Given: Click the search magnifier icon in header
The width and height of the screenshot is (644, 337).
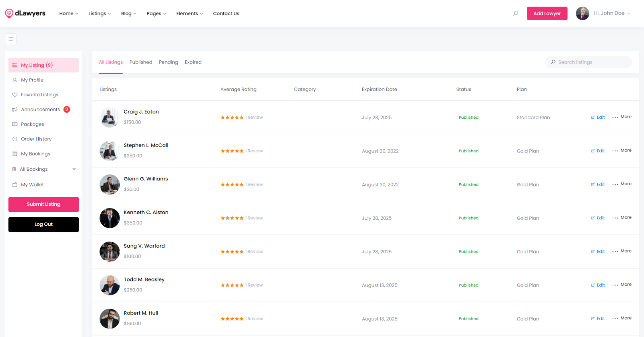Looking at the screenshot, I should tap(516, 13).
